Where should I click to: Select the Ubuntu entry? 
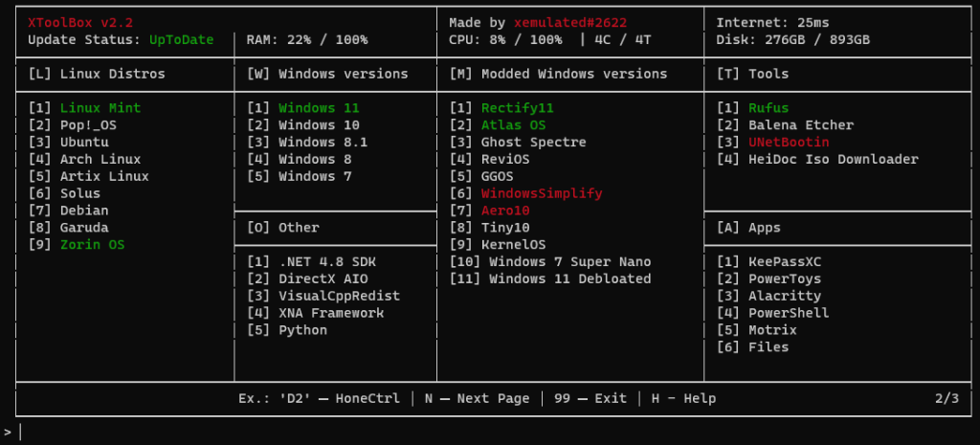68,142
